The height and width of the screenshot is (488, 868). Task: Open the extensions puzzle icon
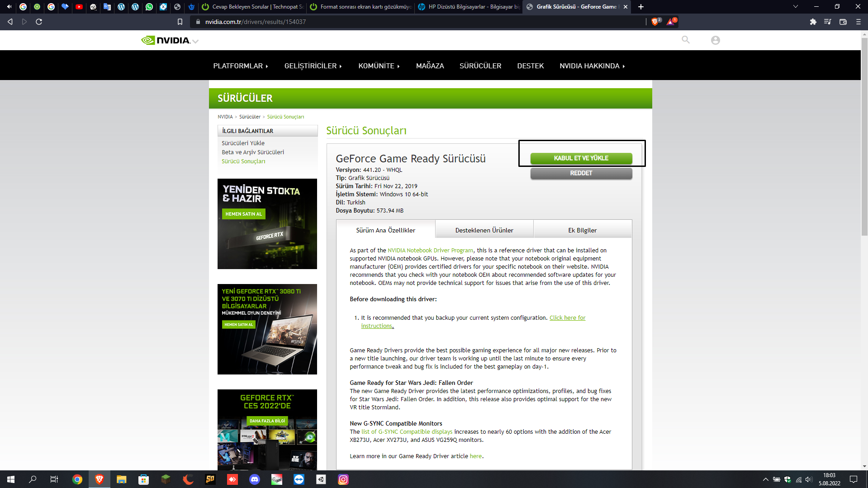813,22
